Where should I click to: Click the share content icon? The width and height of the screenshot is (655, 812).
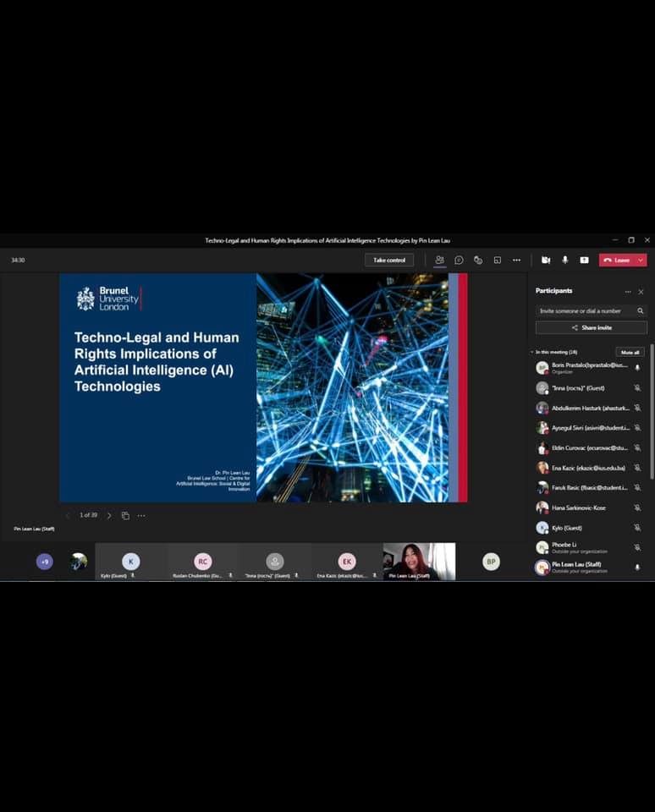[x=584, y=261]
